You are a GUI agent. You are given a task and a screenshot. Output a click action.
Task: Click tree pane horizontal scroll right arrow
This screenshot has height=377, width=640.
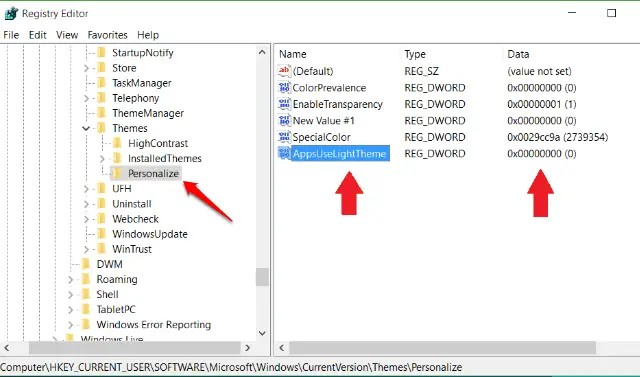pos(247,348)
